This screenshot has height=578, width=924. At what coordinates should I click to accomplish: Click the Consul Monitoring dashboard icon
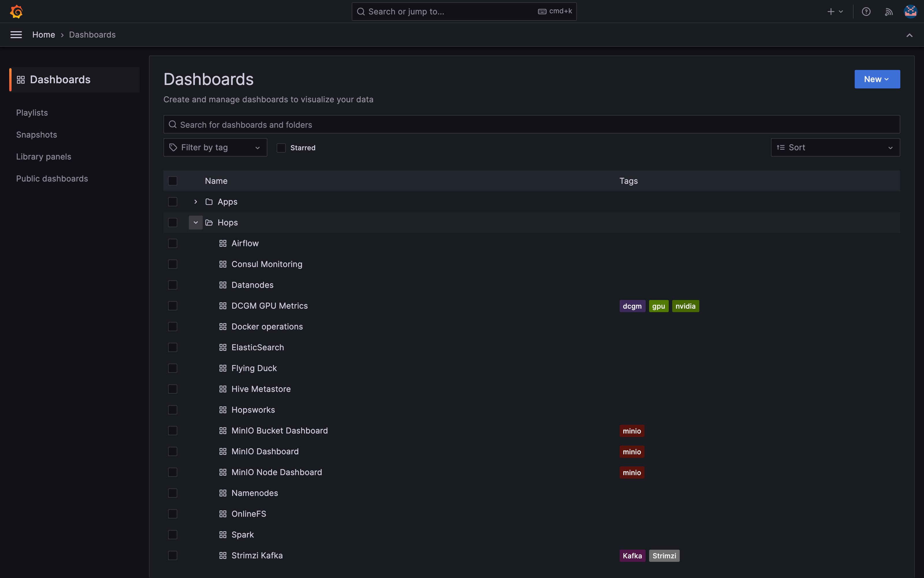[x=223, y=264]
